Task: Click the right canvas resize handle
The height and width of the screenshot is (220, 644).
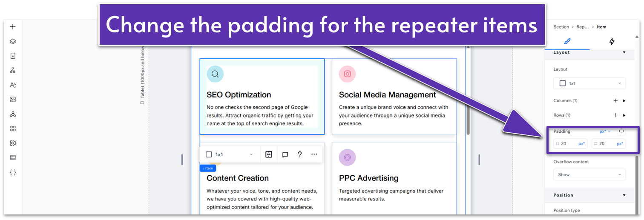Action: point(479,160)
